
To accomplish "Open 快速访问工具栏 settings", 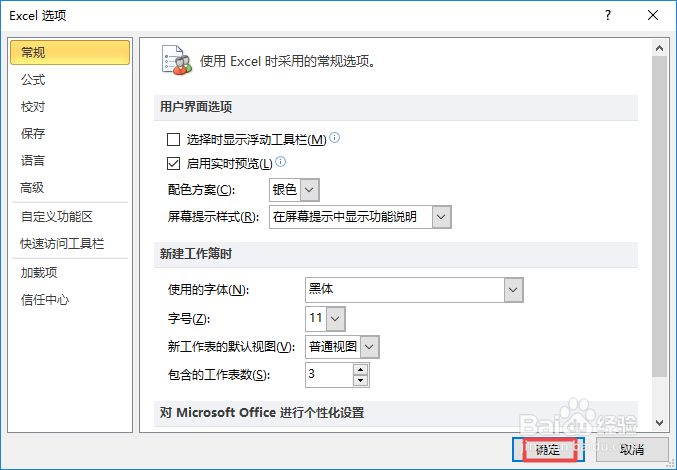I will [70, 244].
